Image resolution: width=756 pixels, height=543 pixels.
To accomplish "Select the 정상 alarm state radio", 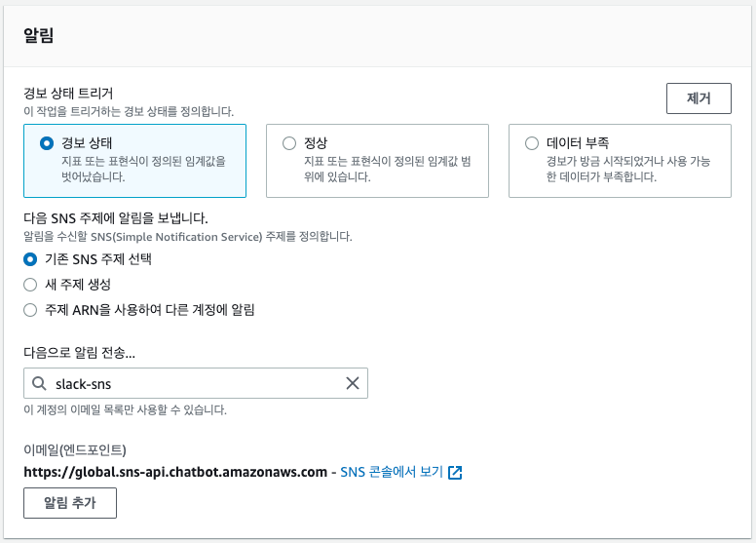I will coord(289,143).
